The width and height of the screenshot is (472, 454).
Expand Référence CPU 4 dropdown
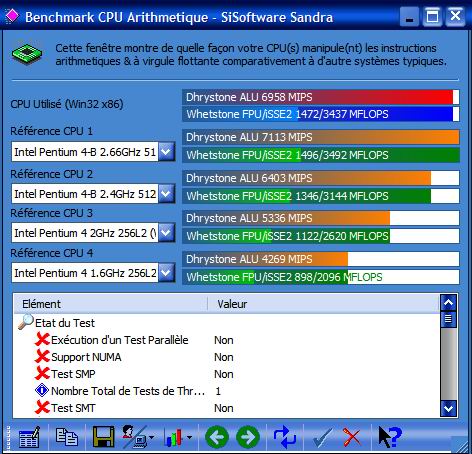click(166, 273)
